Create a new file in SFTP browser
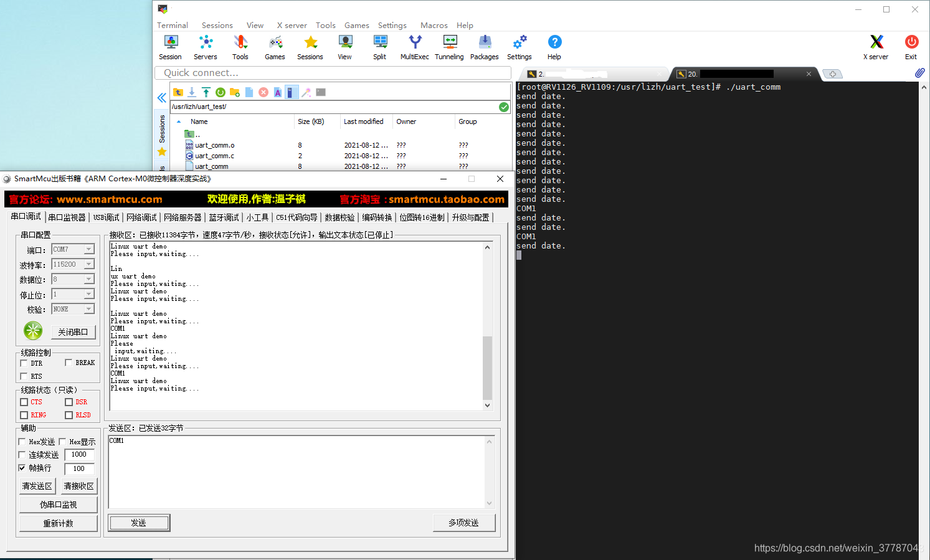930x560 pixels. click(249, 92)
